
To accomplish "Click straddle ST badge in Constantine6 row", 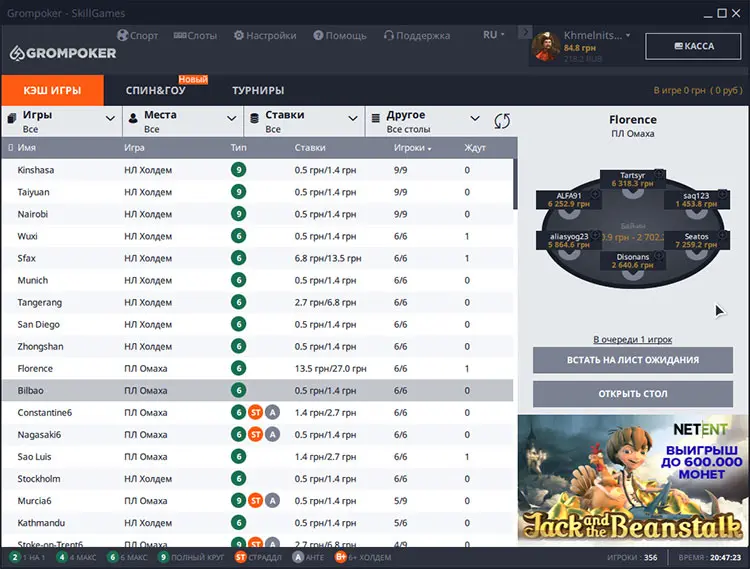I will [x=255, y=412].
